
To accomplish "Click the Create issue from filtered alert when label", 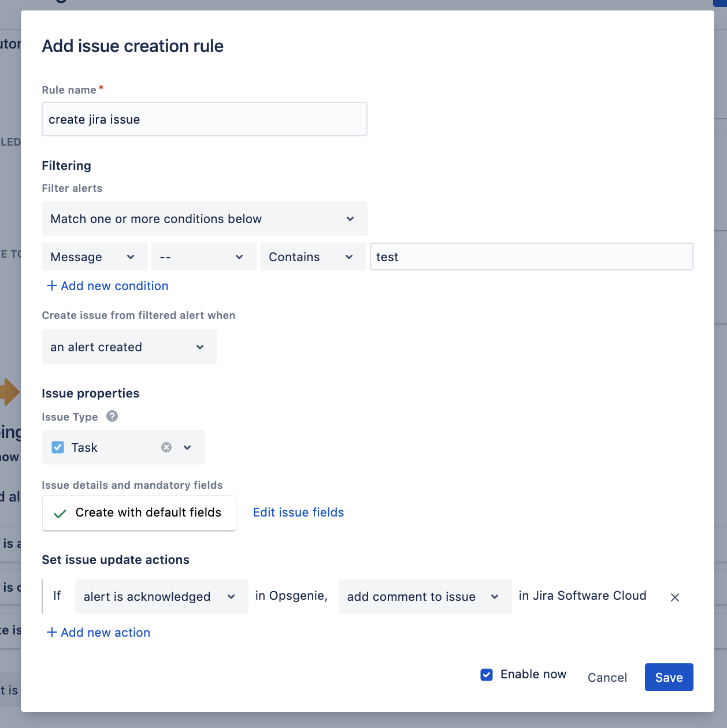I will click(x=139, y=315).
